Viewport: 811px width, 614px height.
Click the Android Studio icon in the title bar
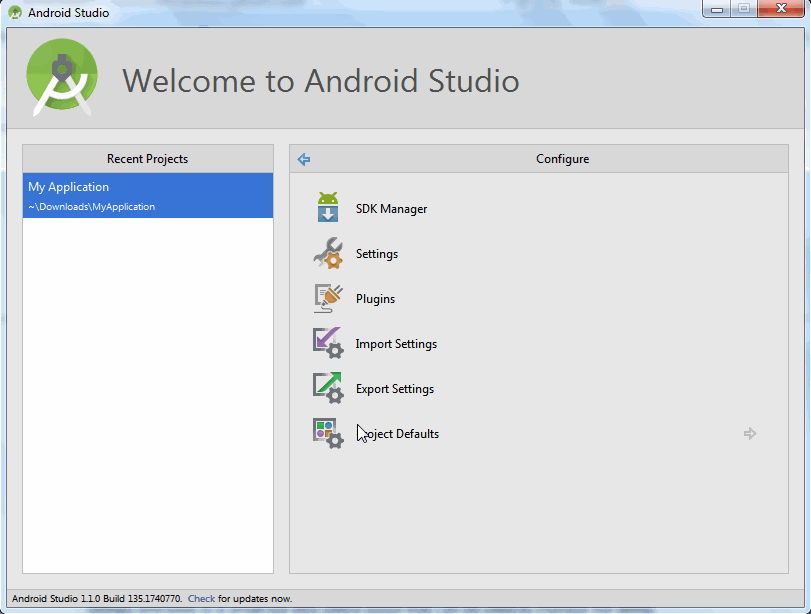click(14, 11)
